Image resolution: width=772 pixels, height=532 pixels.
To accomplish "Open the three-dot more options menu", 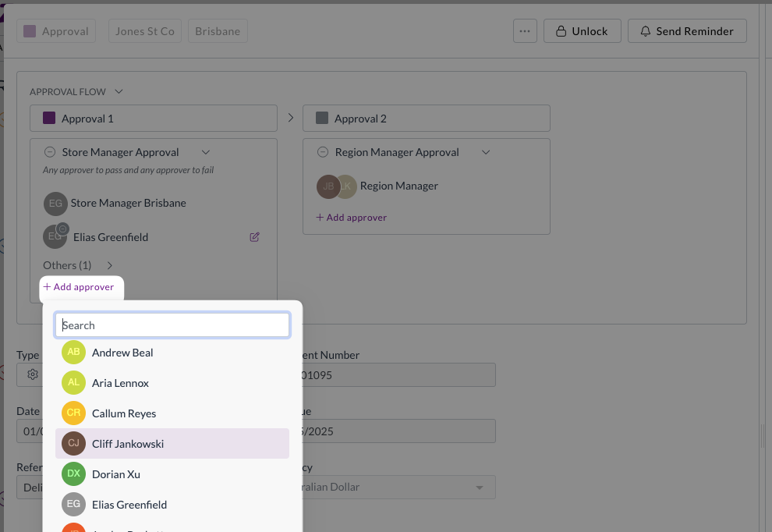I will click(x=525, y=31).
